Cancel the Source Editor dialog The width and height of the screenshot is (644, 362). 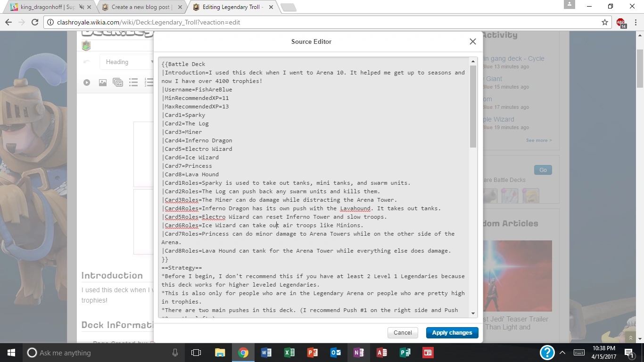coord(403,333)
